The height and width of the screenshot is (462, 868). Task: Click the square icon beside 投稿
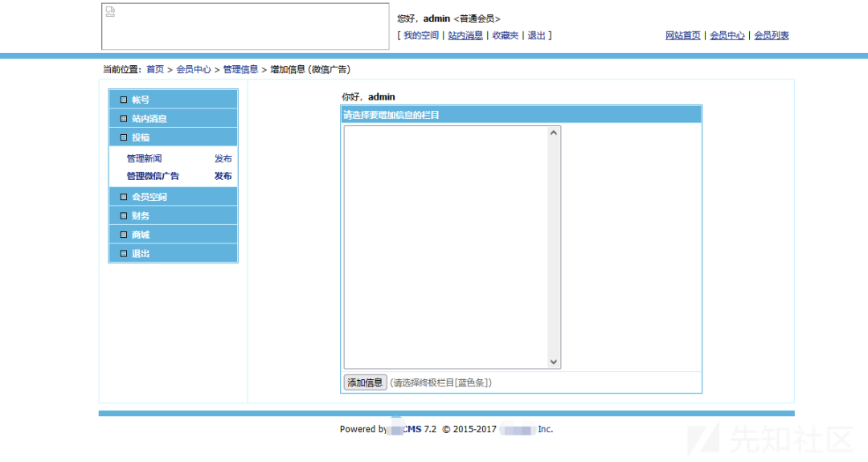[x=124, y=137]
